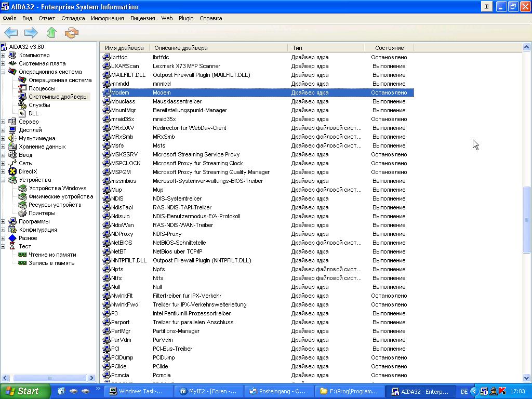Screen dimensions: 532x399
Task: Select the Intel PentiumIII-Prozessortreiber row
Action: pyautogui.click(x=258, y=313)
